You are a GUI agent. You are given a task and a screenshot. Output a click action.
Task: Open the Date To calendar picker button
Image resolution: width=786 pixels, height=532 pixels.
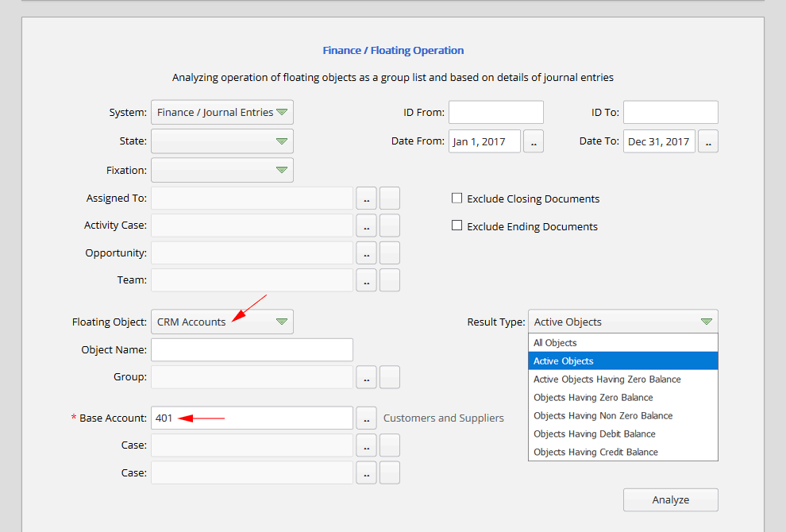tap(707, 141)
